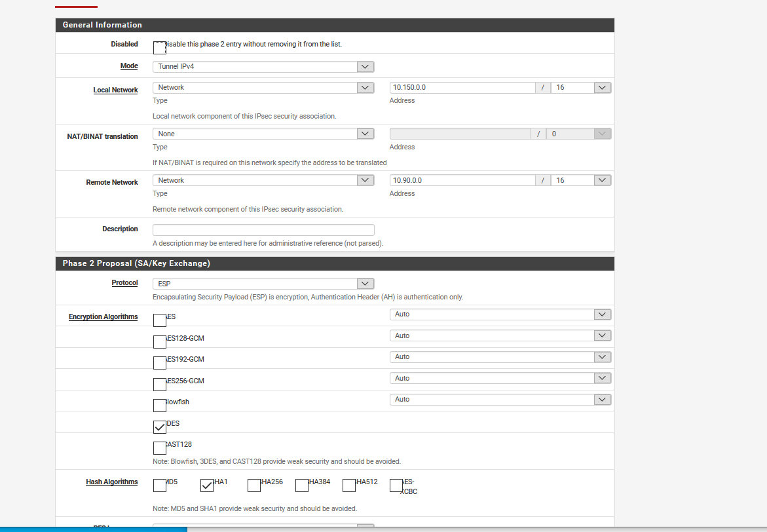Enable the MD5 hash algorithm checkbox

tap(159, 485)
